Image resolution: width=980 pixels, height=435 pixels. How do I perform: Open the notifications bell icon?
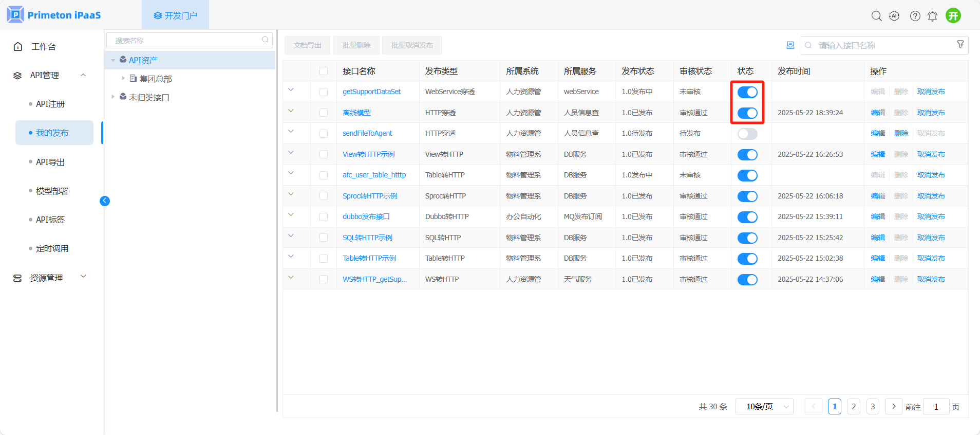(x=932, y=16)
